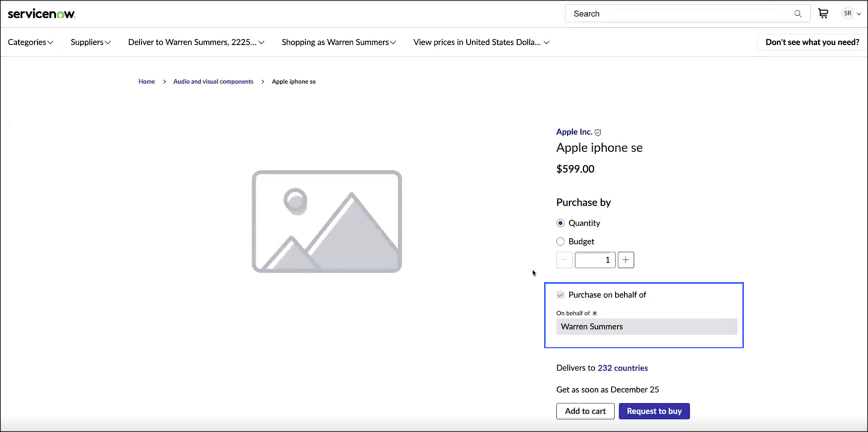Open View prices in United States Dollar dropdown
Screen dimensions: 868x432
481,42
